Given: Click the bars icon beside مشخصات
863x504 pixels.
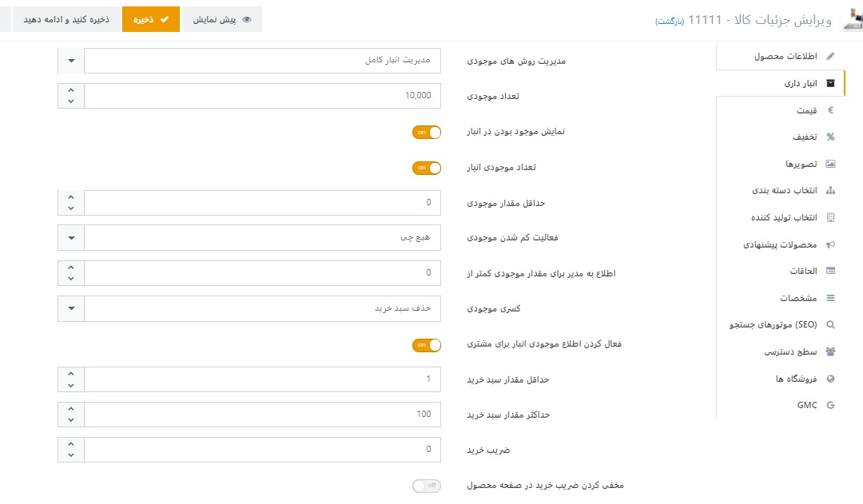Looking at the screenshot, I should click(x=830, y=298).
